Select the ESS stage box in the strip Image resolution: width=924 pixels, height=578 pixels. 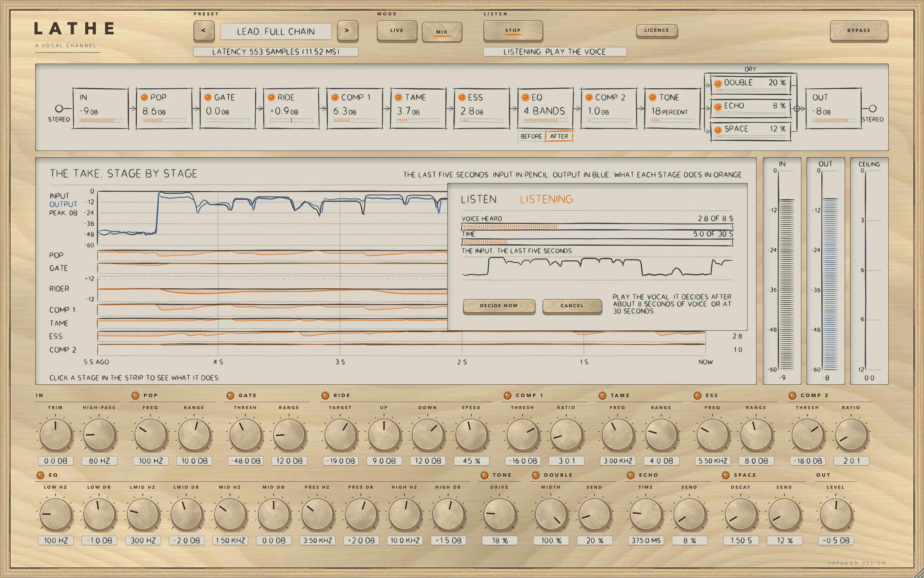coord(482,109)
